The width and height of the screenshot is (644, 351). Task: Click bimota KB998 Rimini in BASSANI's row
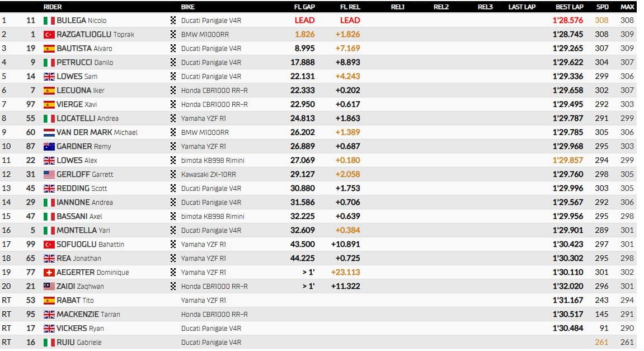pyautogui.click(x=213, y=216)
